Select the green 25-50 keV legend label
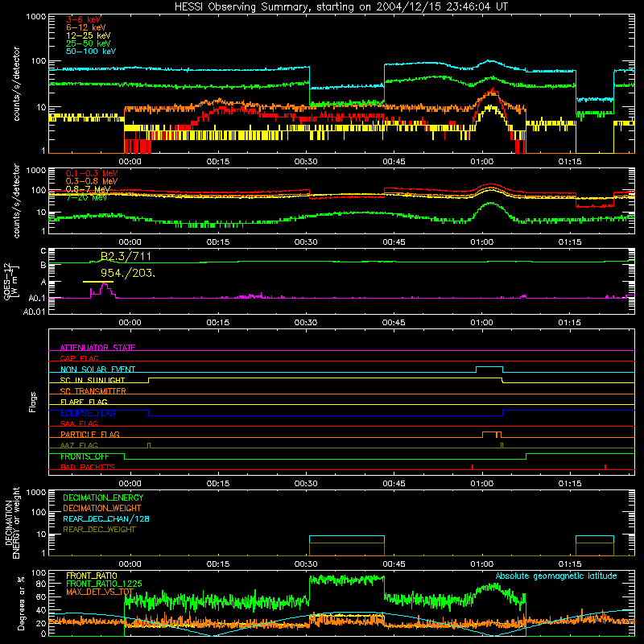Image resolution: width=644 pixels, height=644 pixels. 89,43
